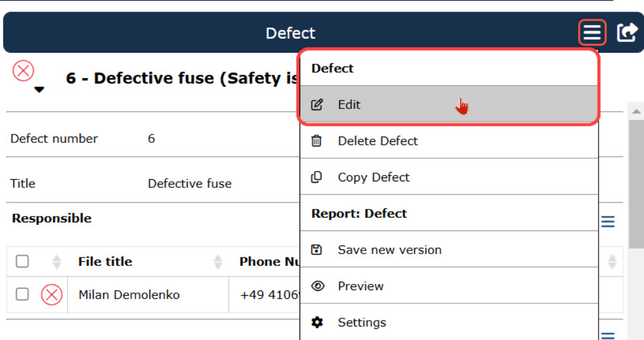The height and width of the screenshot is (340, 644).
Task: Sort by File title column arrows
Action: (x=218, y=262)
